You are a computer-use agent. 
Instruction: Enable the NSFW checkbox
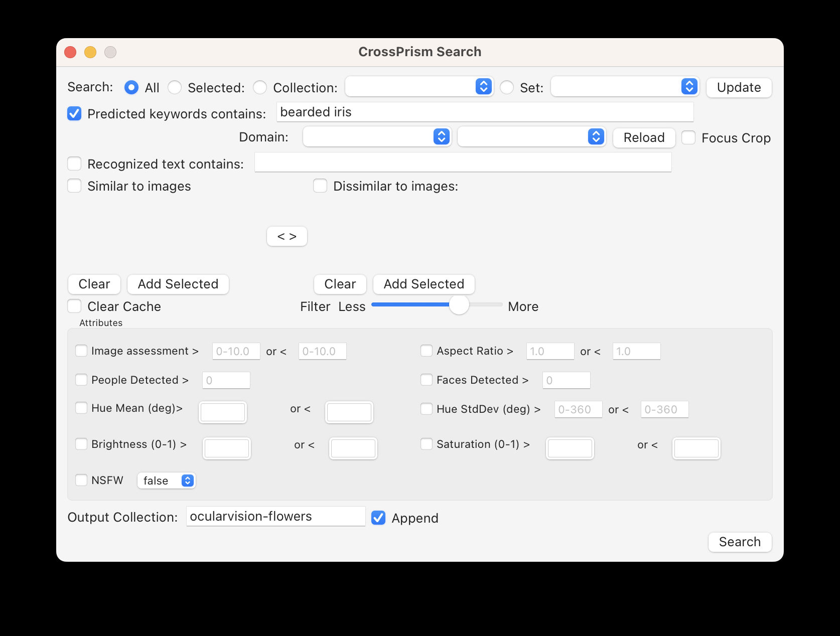tap(81, 480)
